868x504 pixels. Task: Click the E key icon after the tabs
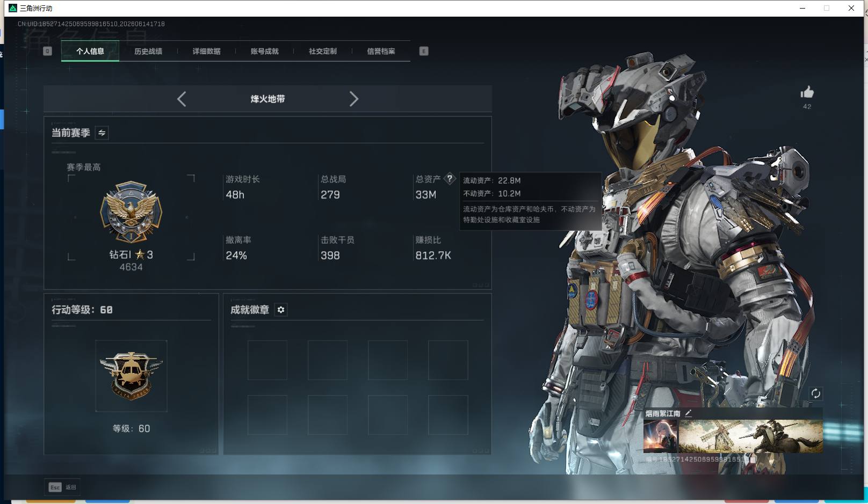coord(424,51)
